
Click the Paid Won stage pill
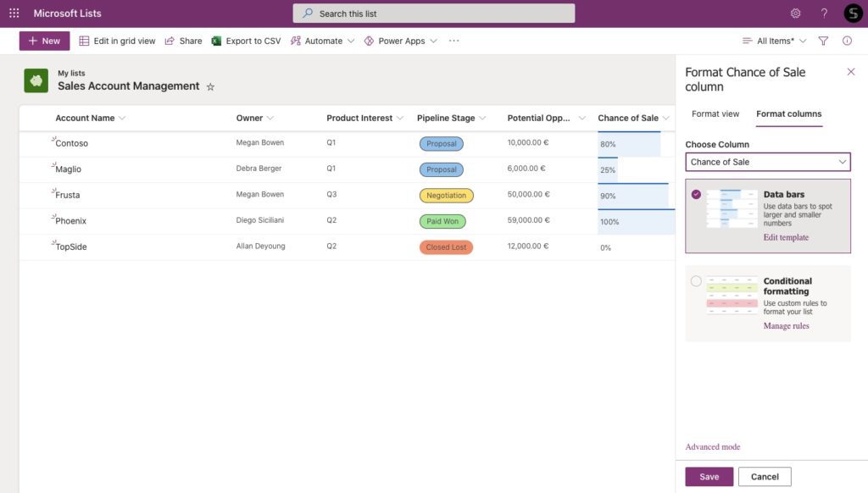tap(442, 221)
